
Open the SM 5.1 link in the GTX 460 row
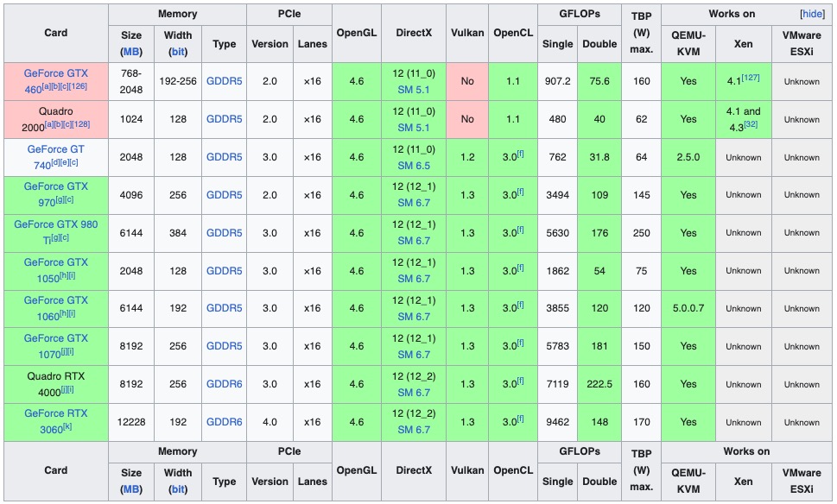coord(414,90)
